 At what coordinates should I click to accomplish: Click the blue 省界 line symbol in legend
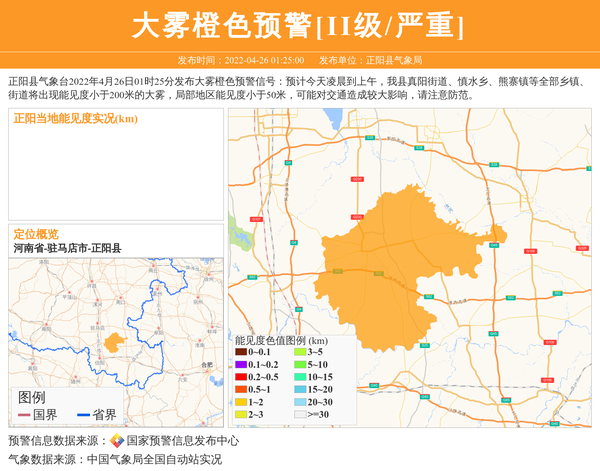82,415
